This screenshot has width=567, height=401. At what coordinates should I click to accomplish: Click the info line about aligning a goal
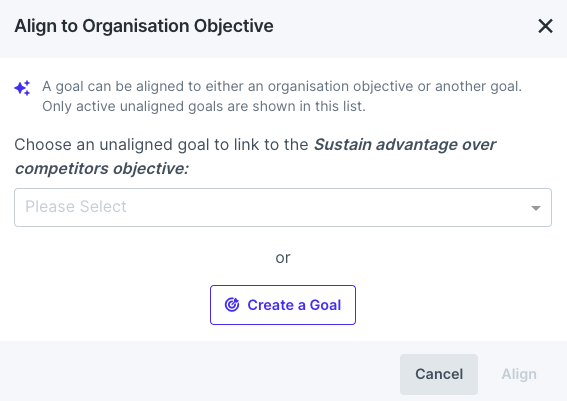click(282, 86)
